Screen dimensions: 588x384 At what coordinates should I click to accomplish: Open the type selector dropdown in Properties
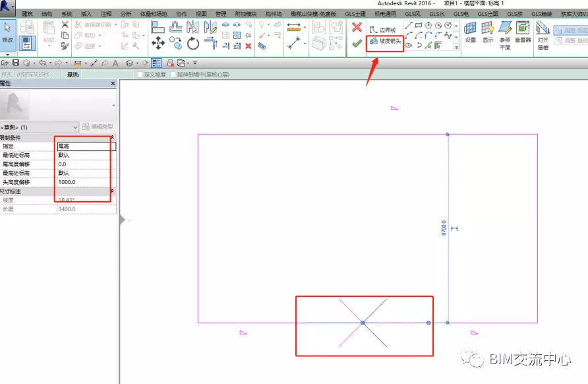click(113, 106)
